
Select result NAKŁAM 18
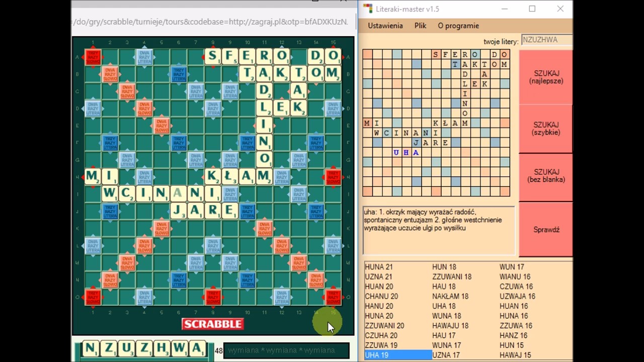[450, 296]
